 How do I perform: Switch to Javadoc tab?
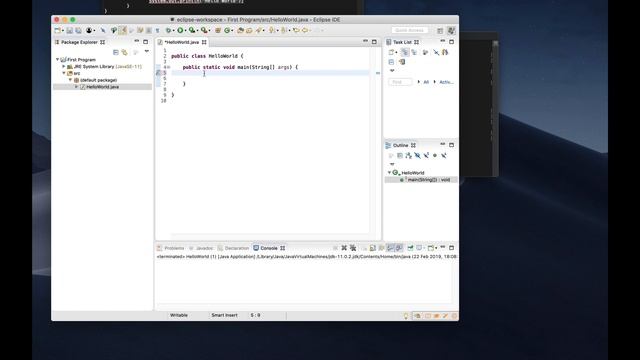[201, 248]
